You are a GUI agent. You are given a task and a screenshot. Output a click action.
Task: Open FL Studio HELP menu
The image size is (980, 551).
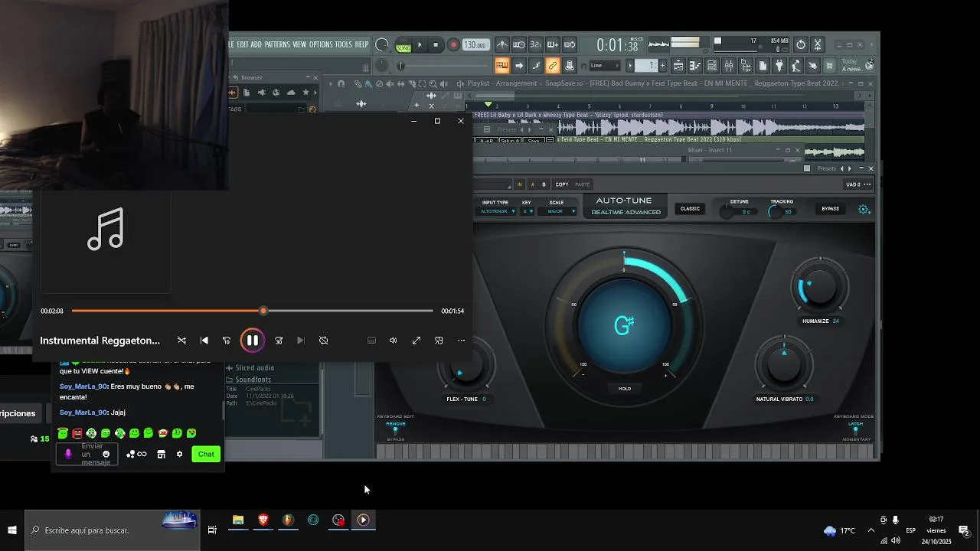(x=361, y=44)
